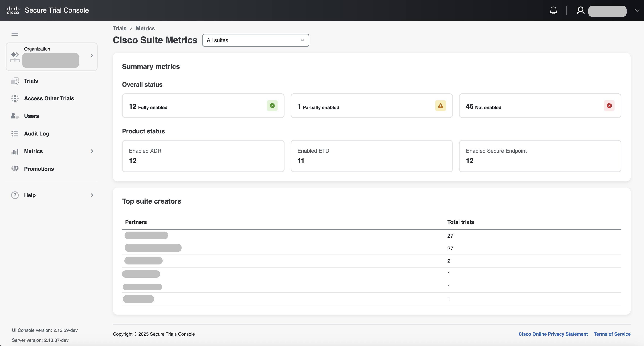Click the Top suite creators heading

click(x=152, y=201)
